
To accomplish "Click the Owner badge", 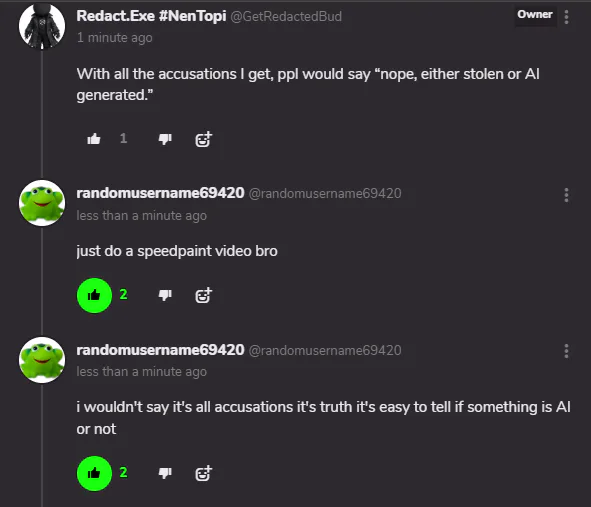I will (x=535, y=14).
